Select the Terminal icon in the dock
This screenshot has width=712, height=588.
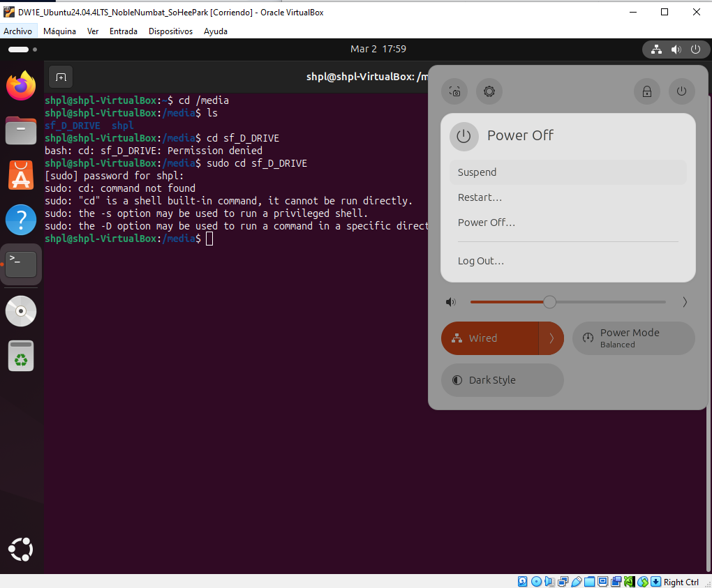coord(21,264)
